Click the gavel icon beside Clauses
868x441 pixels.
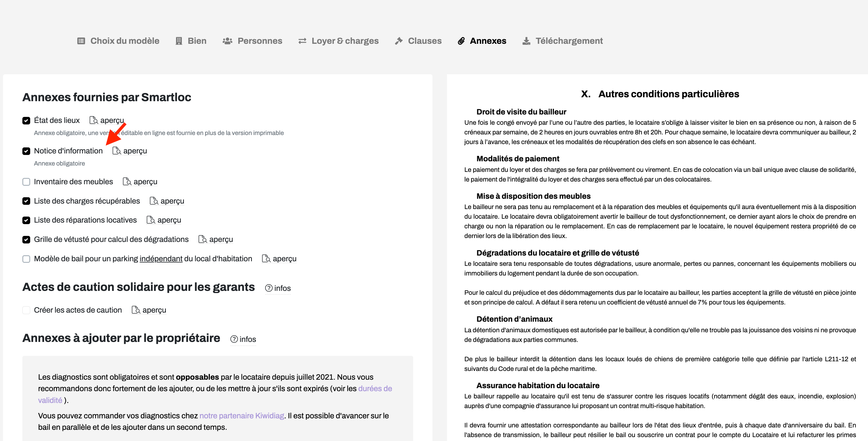399,41
